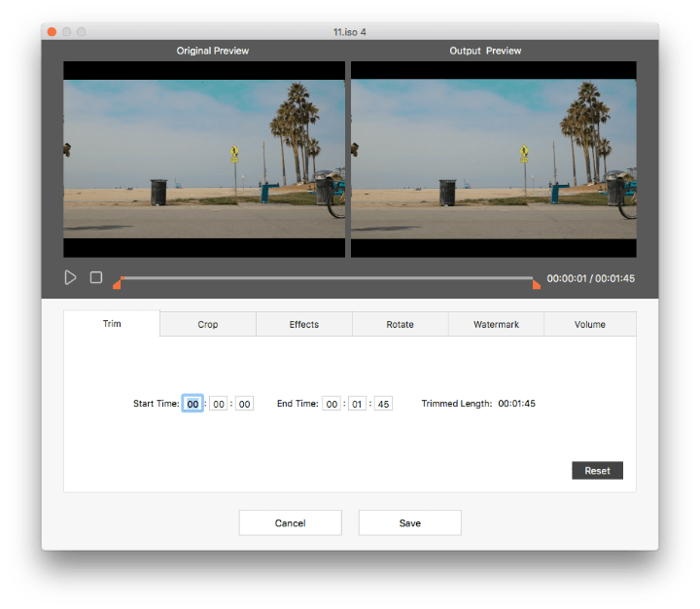Save the video edits
700x609 pixels.
[410, 522]
